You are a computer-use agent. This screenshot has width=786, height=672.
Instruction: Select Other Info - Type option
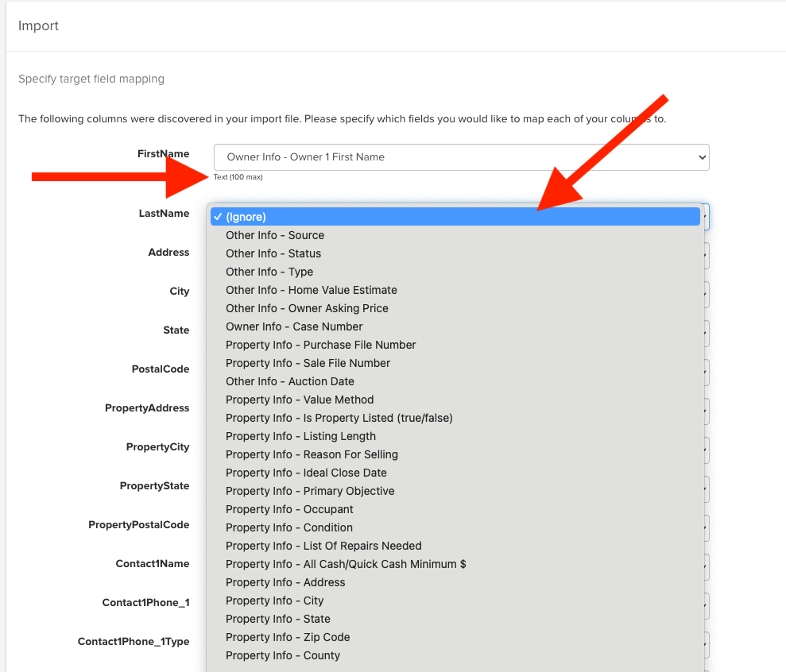pyautogui.click(x=269, y=272)
